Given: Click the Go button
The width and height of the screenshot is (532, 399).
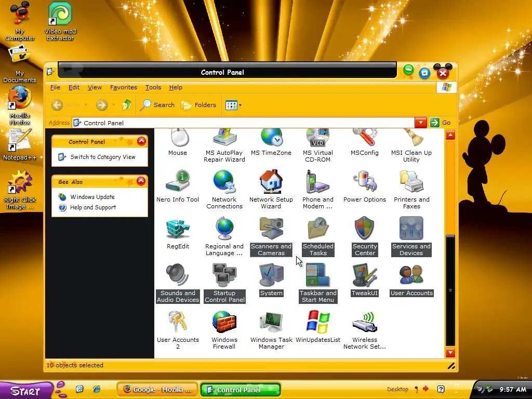Looking at the screenshot, I should point(441,123).
